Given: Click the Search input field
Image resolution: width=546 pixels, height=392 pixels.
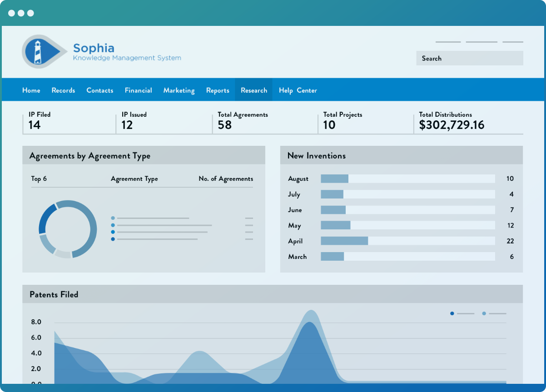Looking at the screenshot, I should [470, 58].
